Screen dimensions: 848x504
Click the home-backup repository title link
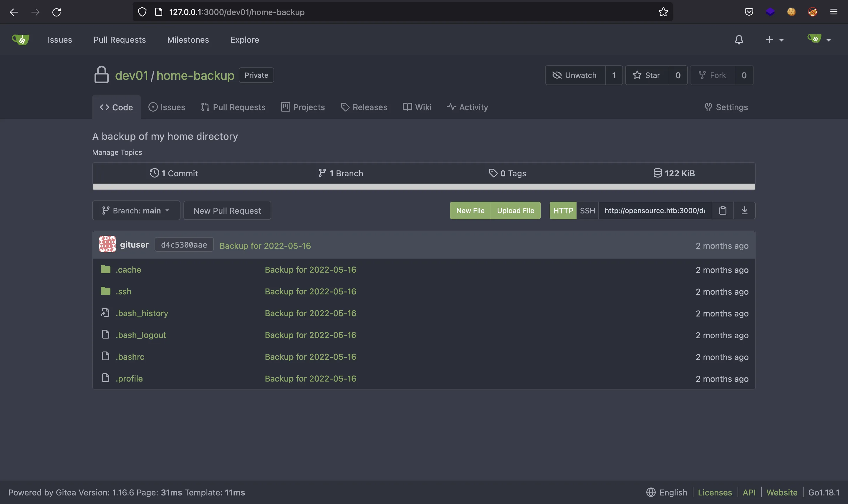tap(195, 75)
